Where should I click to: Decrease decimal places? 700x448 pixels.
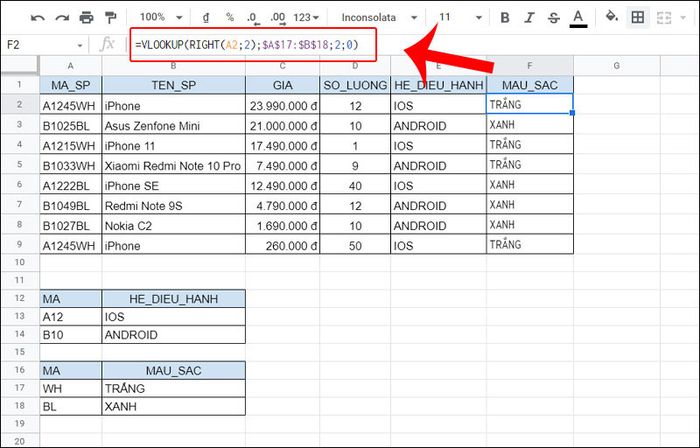pos(252,18)
